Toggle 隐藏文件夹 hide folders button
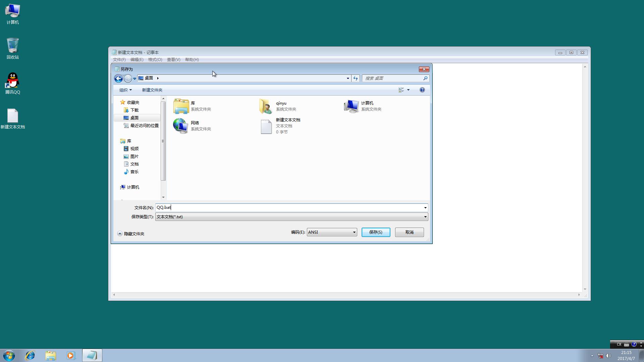 click(131, 234)
